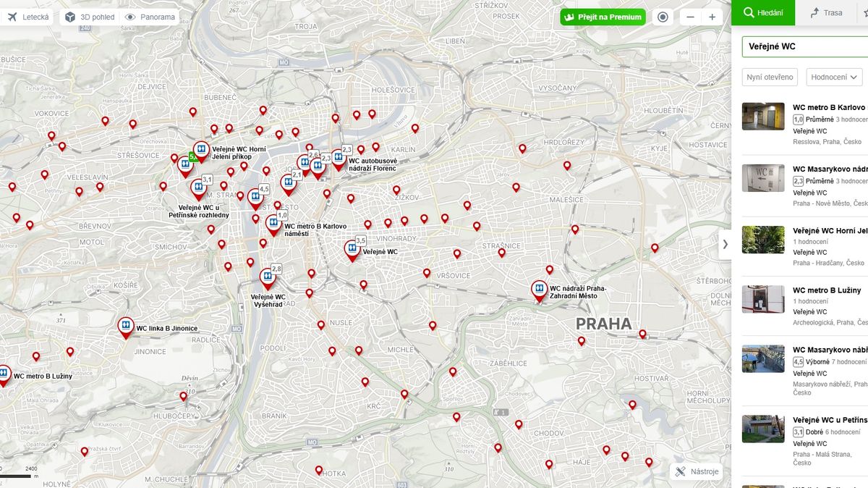Toggle the Nyní otevřeno filter
The height and width of the screenshot is (488, 868).
[770, 77]
